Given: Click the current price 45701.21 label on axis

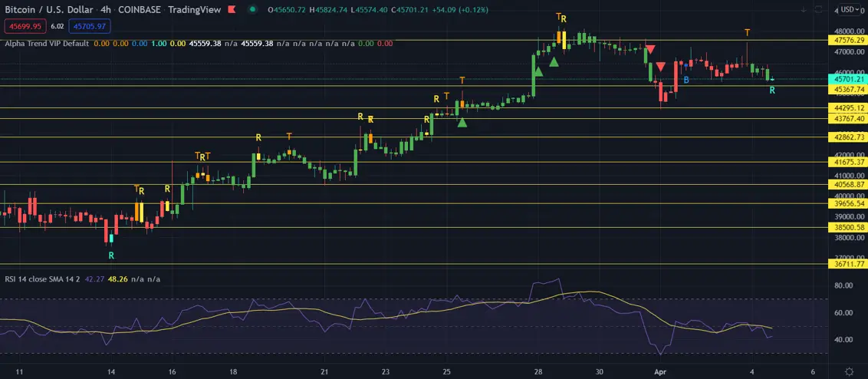Looking at the screenshot, I should pyautogui.click(x=849, y=79).
